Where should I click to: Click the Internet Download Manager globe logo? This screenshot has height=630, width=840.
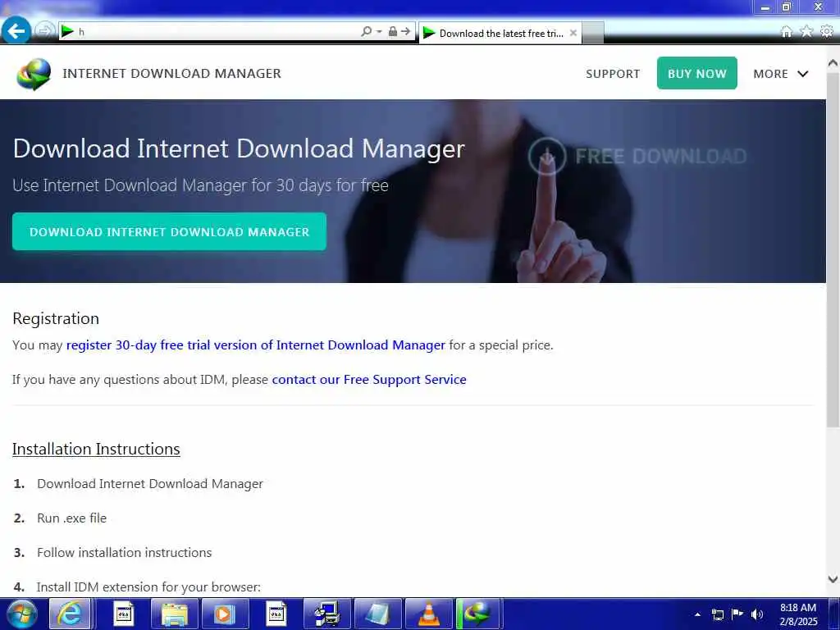[34, 74]
